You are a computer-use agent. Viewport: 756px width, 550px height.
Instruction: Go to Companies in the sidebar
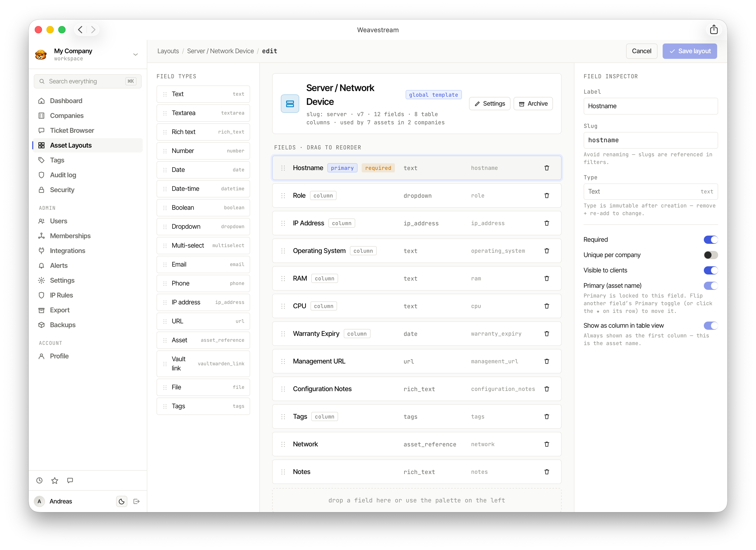(x=88, y=116)
